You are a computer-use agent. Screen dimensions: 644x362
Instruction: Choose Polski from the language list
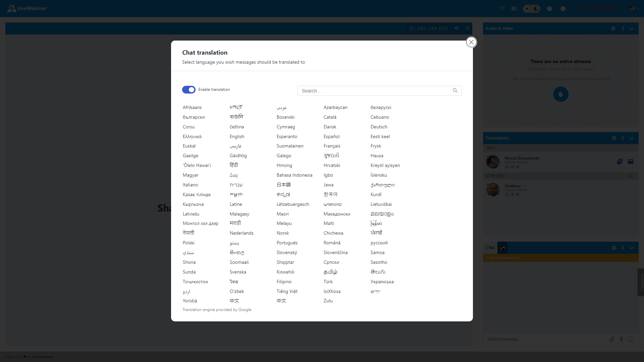[189, 243]
